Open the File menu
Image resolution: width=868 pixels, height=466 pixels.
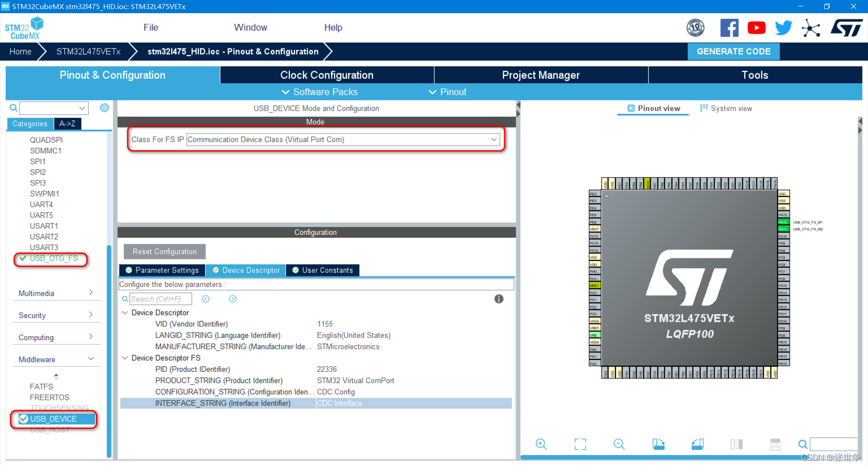point(151,28)
